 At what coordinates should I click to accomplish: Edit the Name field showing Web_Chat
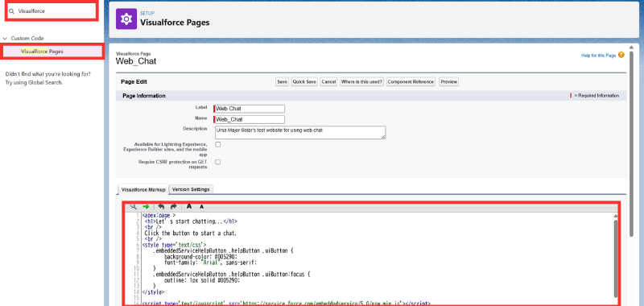pyautogui.click(x=250, y=119)
